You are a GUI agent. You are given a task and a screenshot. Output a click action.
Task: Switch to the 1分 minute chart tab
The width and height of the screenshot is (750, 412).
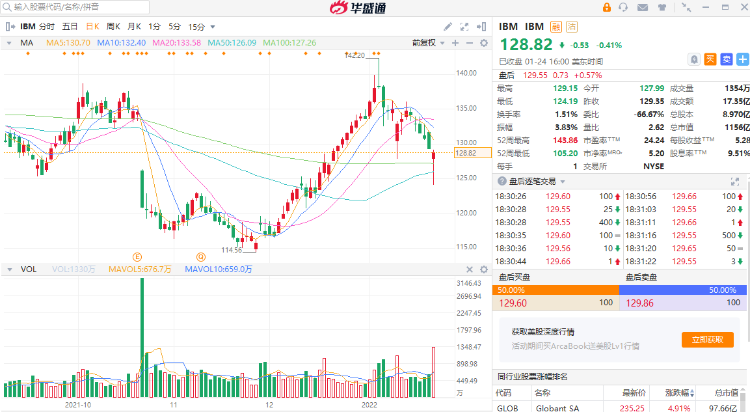pyautogui.click(x=154, y=26)
